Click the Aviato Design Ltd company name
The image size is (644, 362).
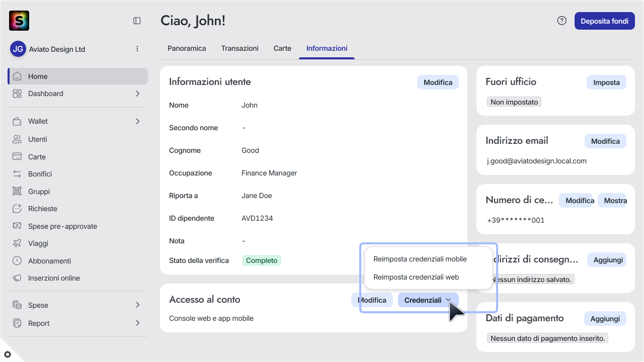click(57, 49)
